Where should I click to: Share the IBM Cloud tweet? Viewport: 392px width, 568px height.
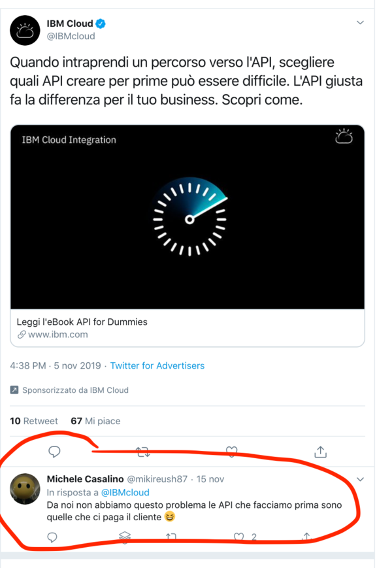320,452
